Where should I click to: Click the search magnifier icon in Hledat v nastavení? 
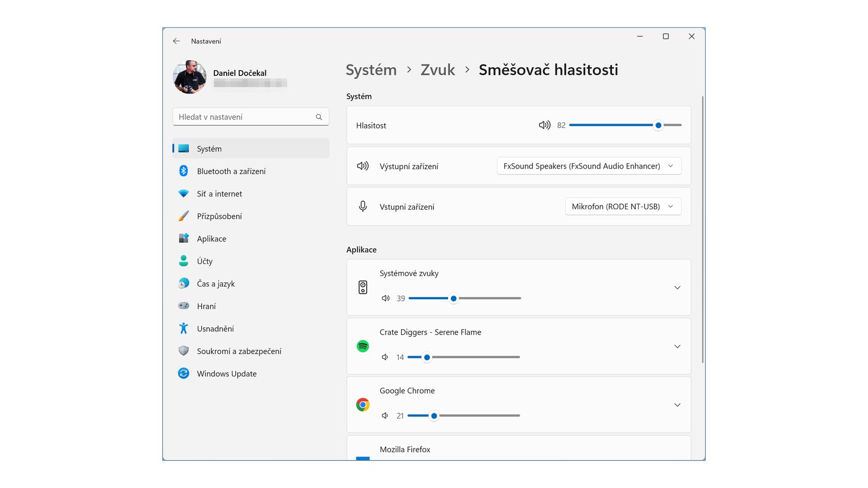click(319, 117)
